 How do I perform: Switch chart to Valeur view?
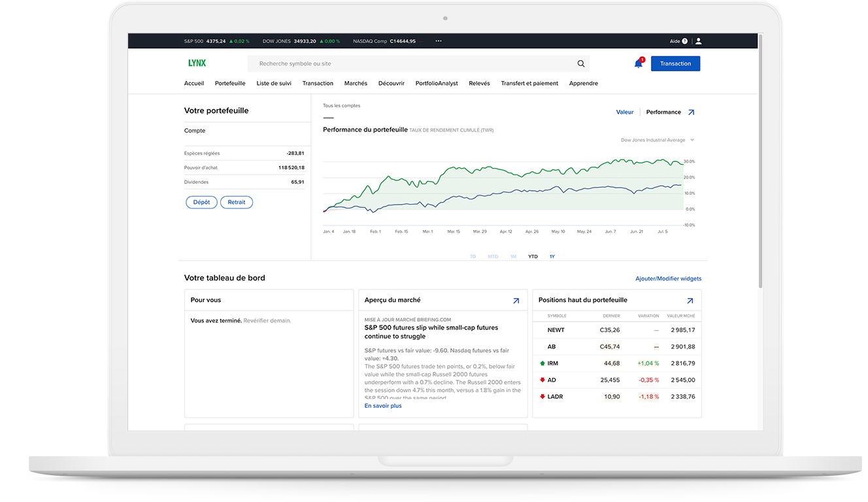625,112
